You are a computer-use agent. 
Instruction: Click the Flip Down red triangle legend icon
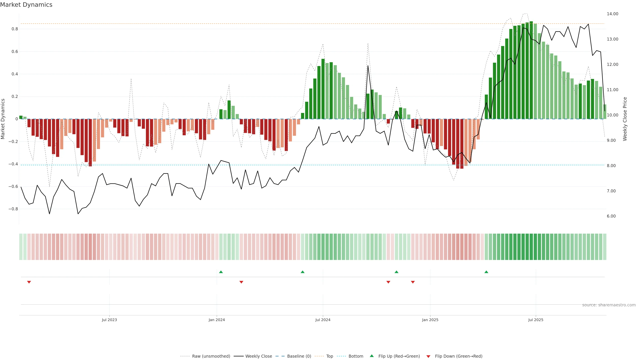point(428,356)
